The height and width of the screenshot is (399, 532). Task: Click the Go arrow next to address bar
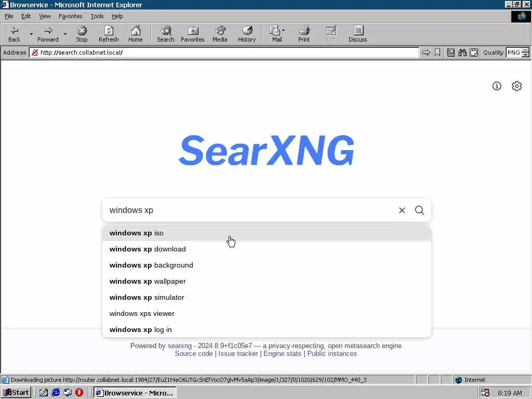(x=426, y=52)
